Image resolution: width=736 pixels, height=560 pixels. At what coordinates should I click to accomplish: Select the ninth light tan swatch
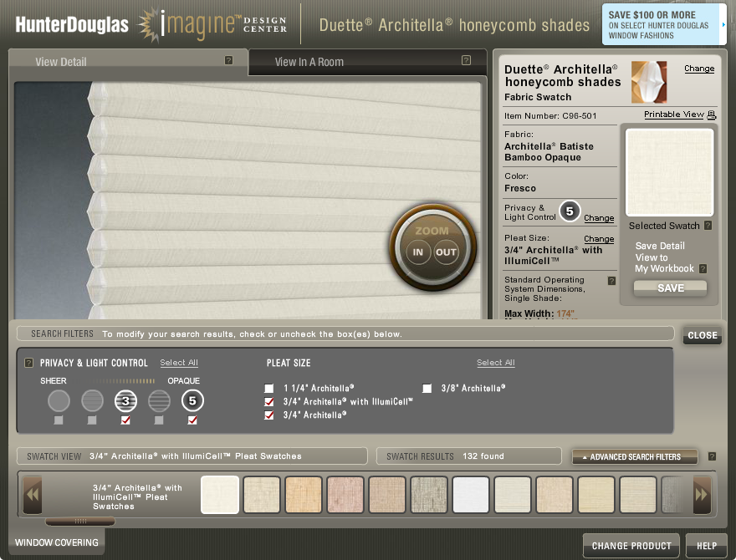(x=555, y=495)
